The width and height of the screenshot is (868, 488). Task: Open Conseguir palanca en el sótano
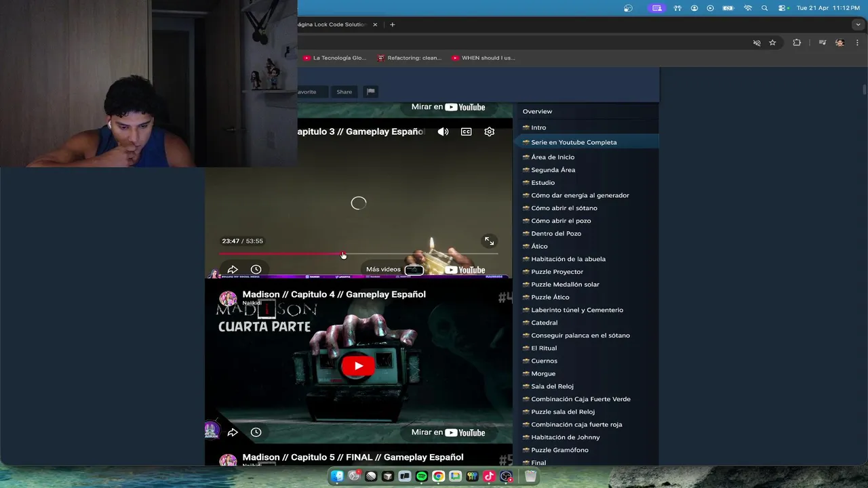580,335
